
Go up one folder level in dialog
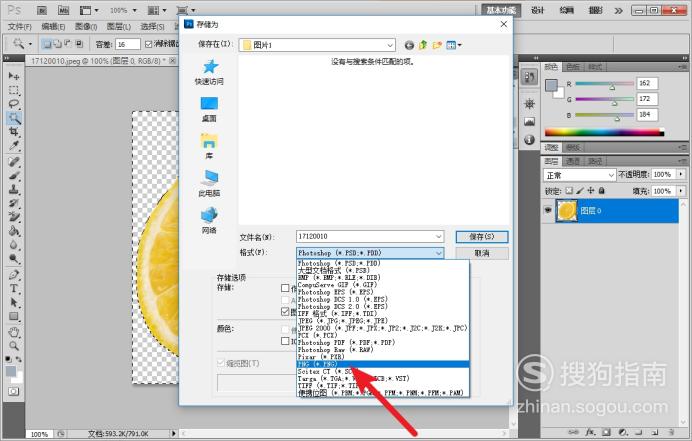[x=423, y=45]
